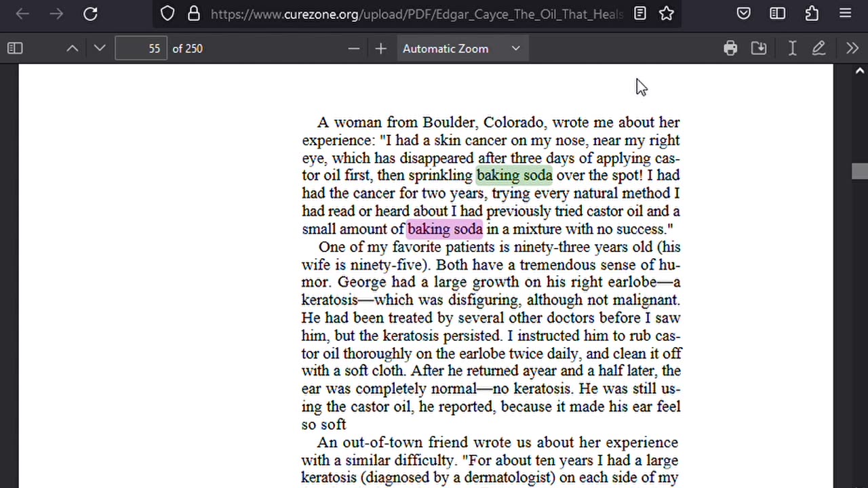868x488 pixels.
Task: Bookmark this page with star
Action: tap(667, 14)
